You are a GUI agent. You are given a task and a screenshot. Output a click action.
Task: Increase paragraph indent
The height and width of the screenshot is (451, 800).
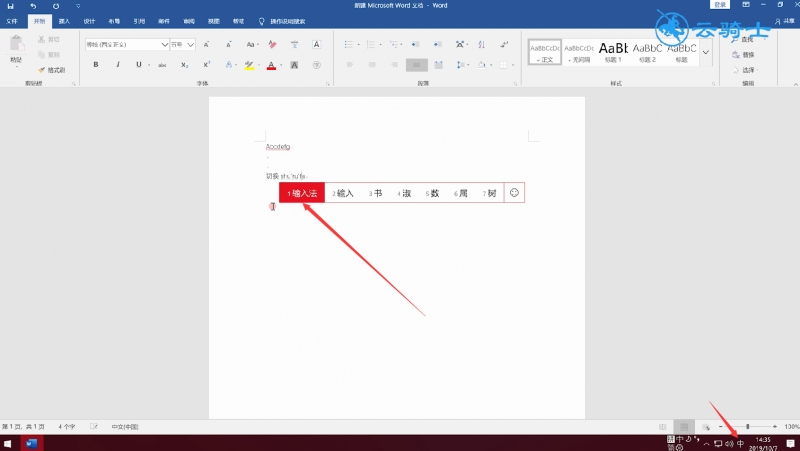438,44
